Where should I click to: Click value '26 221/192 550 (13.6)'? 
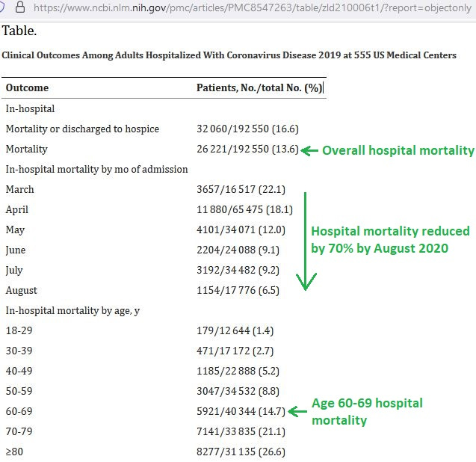[x=247, y=149]
